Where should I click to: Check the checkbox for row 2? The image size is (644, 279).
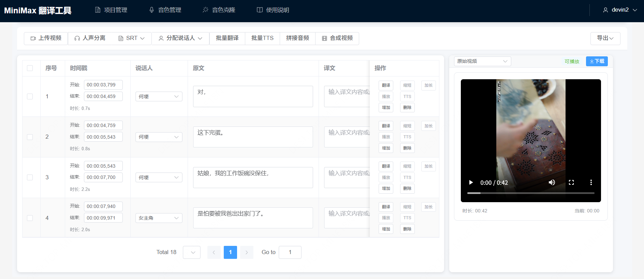(x=30, y=137)
